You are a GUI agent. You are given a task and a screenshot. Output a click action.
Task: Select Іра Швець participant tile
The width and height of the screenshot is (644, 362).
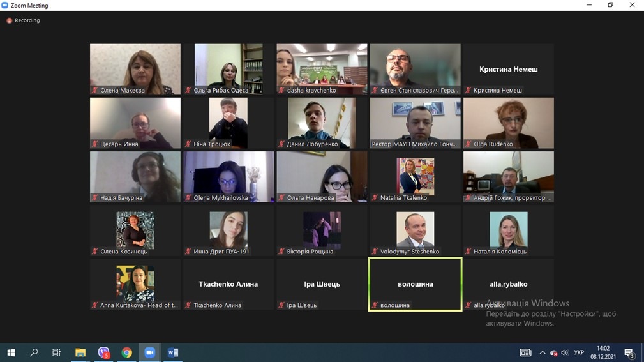(x=322, y=284)
